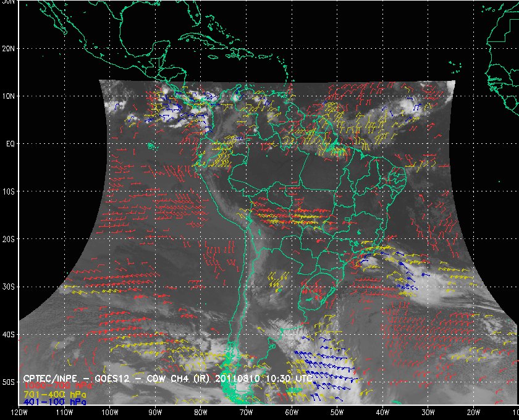Select the EQ equator label

tap(11, 144)
